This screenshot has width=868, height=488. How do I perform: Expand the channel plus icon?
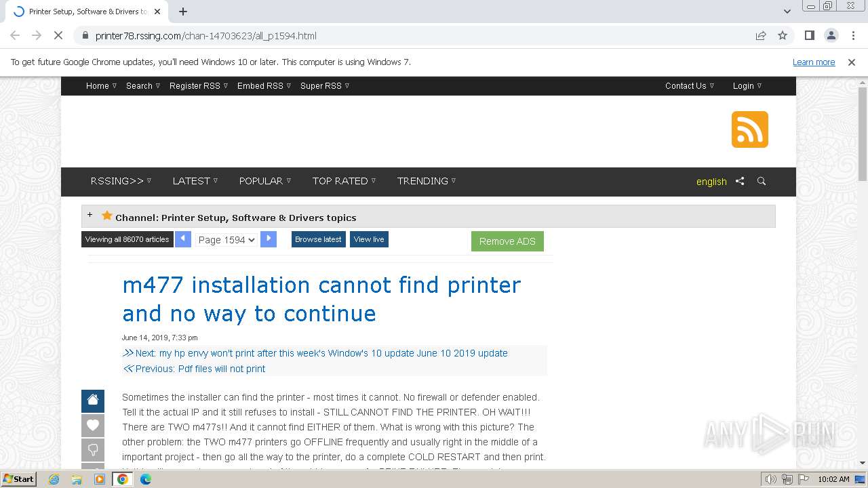coord(90,215)
